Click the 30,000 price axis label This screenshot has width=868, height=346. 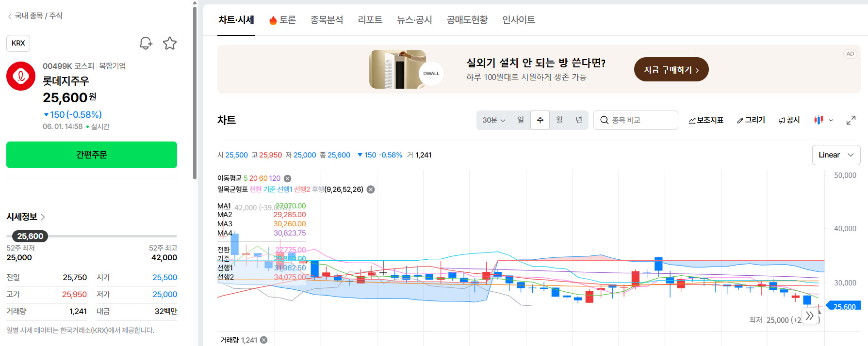[845, 283]
